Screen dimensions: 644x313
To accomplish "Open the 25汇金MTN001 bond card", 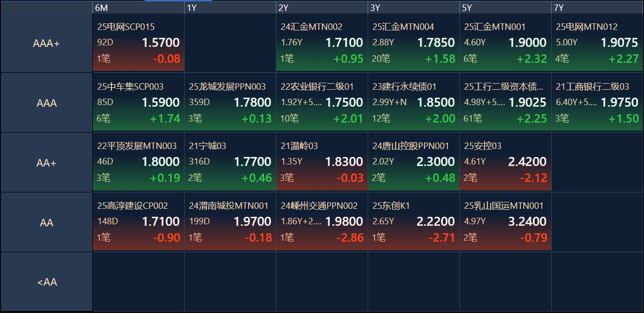I will pyautogui.click(x=505, y=42).
